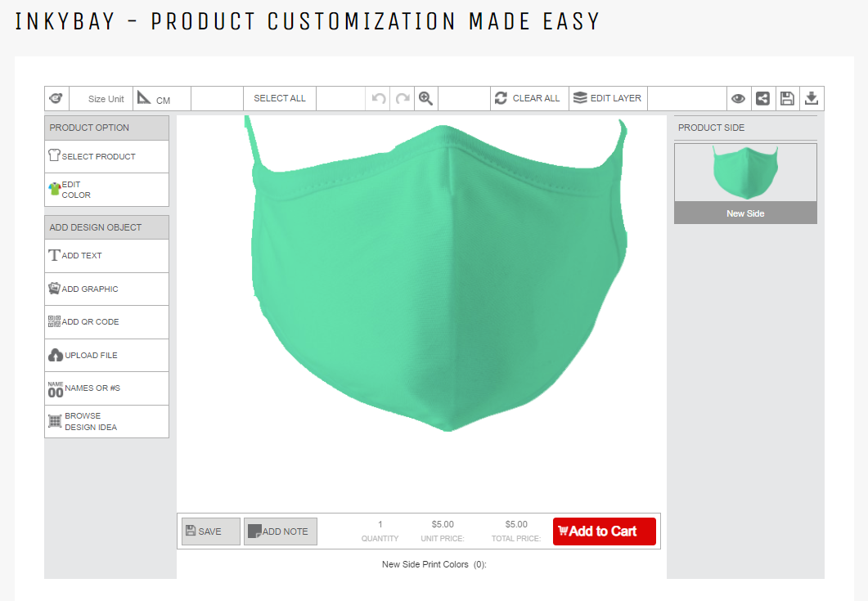Save design using floppy disk toolbar icon

[787, 98]
